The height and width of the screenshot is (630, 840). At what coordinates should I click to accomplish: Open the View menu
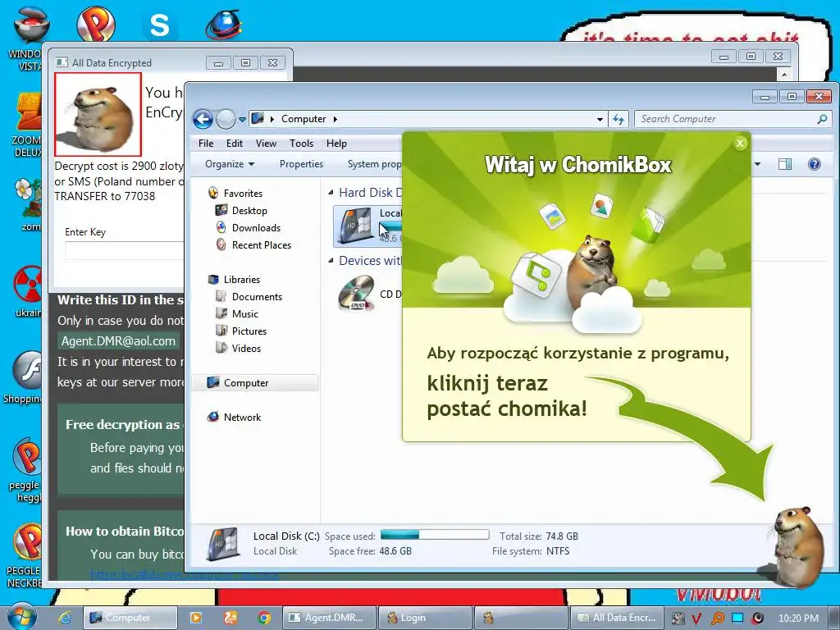(x=266, y=144)
